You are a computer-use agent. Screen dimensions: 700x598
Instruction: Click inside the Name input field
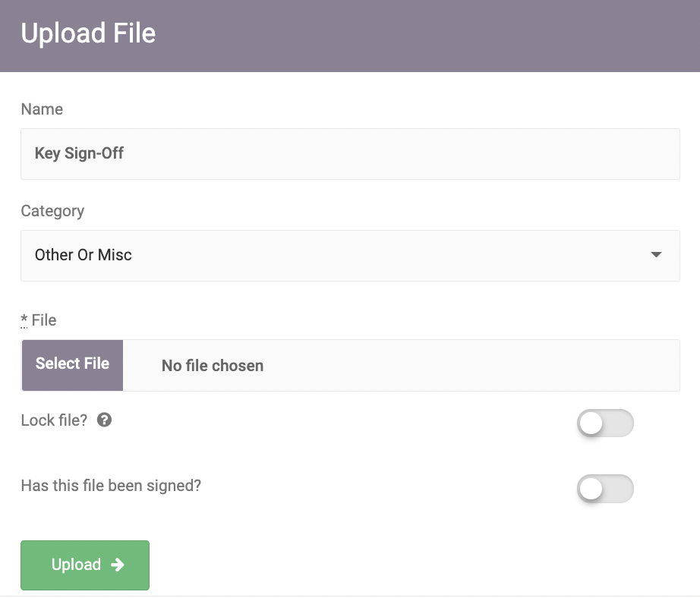350,153
